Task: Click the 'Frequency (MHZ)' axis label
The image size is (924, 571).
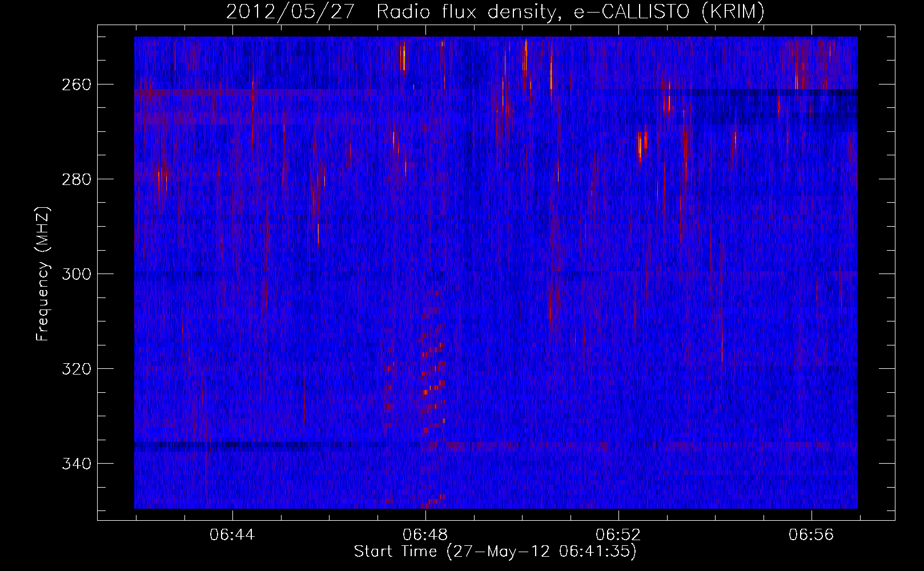Action: point(43,274)
